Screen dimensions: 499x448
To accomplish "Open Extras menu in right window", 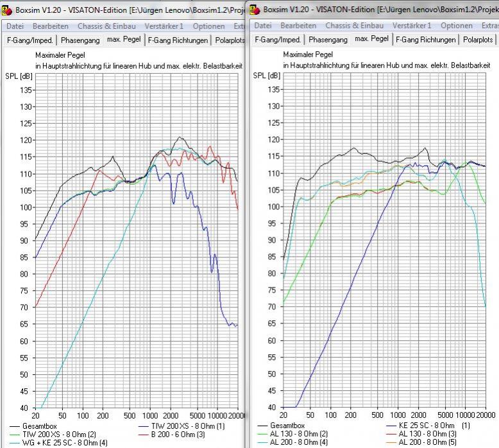I will [x=490, y=26].
